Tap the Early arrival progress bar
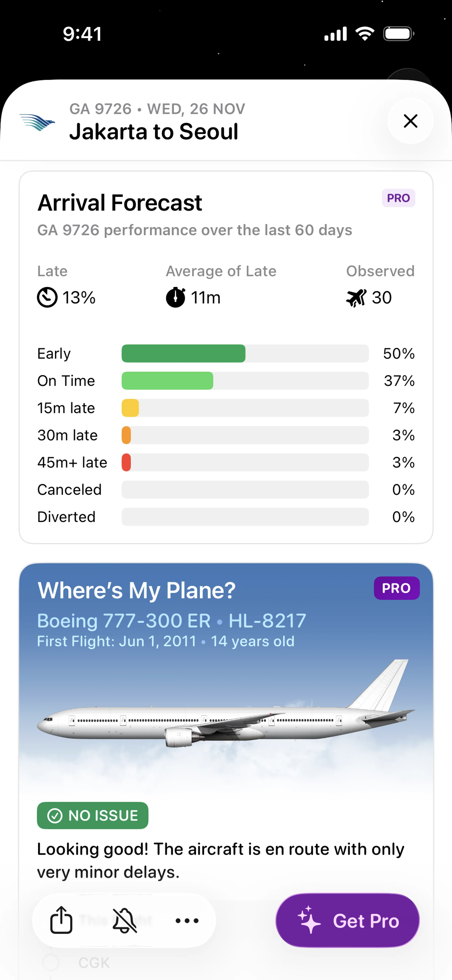The image size is (452, 980). point(245,353)
